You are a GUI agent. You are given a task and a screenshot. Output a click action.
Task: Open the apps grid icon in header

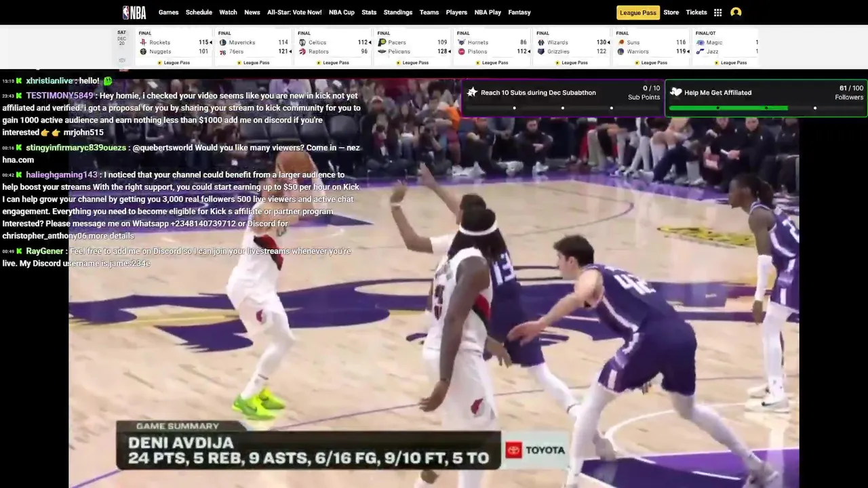[717, 12]
